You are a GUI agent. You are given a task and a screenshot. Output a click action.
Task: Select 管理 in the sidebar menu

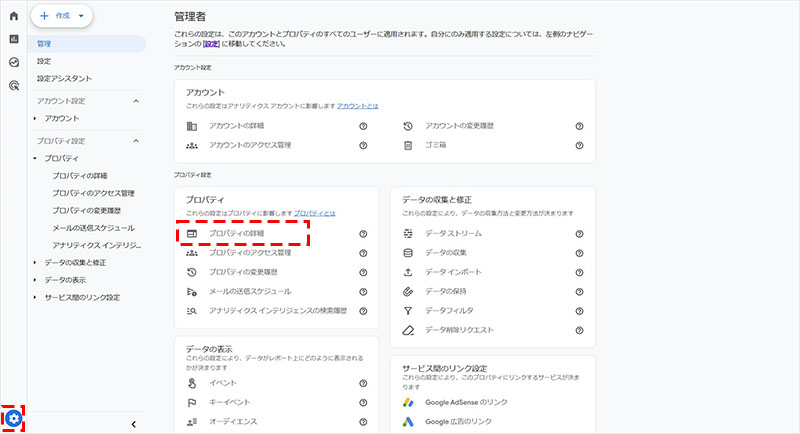point(45,44)
